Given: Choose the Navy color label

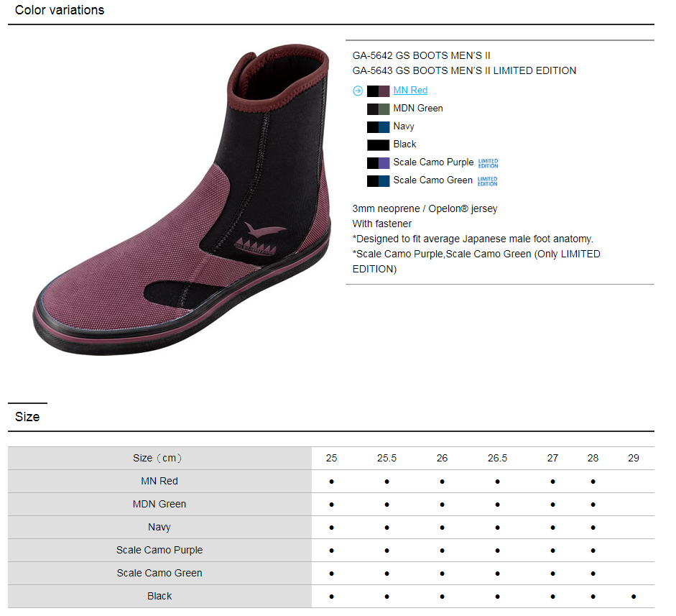Looking at the screenshot, I should coord(404,127).
